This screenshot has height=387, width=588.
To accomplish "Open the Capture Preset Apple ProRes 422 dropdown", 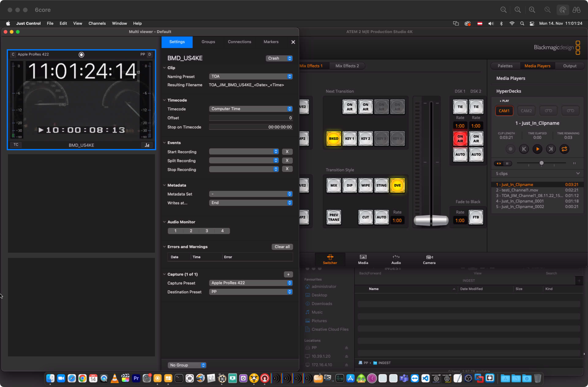I will [x=251, y=283].
